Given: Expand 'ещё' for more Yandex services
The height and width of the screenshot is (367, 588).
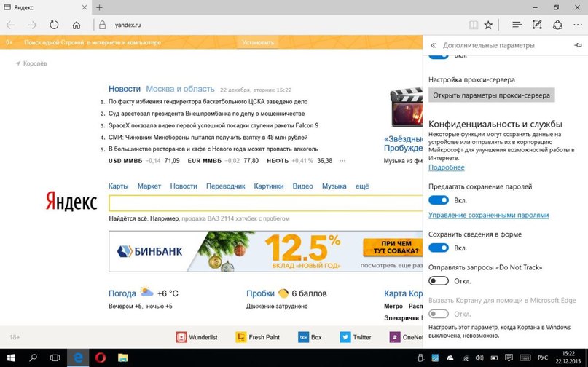Looking at the screenshot, I should point(362,186).
